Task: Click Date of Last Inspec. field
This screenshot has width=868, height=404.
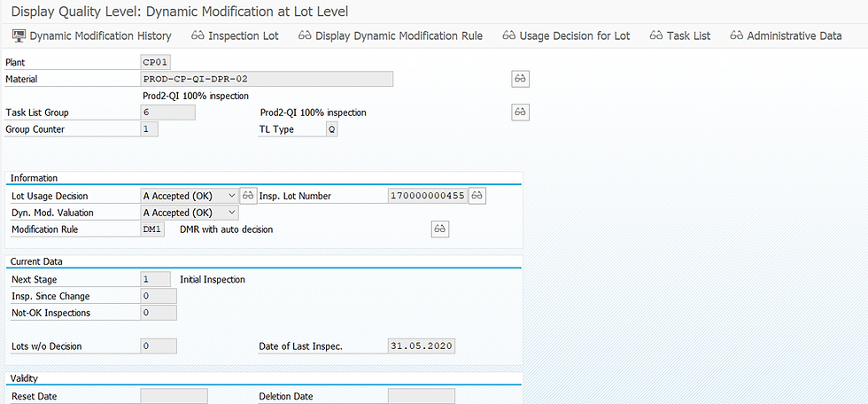Action: 422,346
